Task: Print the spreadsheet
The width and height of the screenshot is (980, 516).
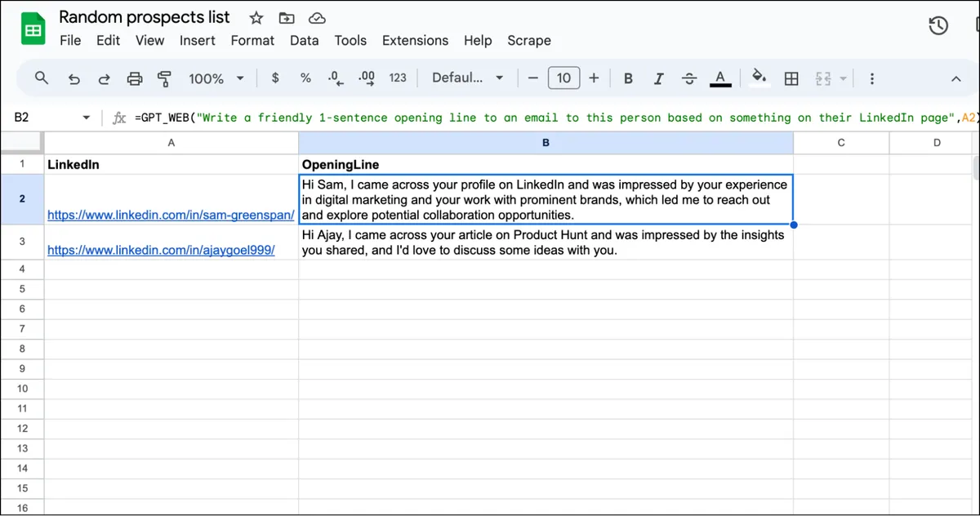Action: click(x=135, y=78)
